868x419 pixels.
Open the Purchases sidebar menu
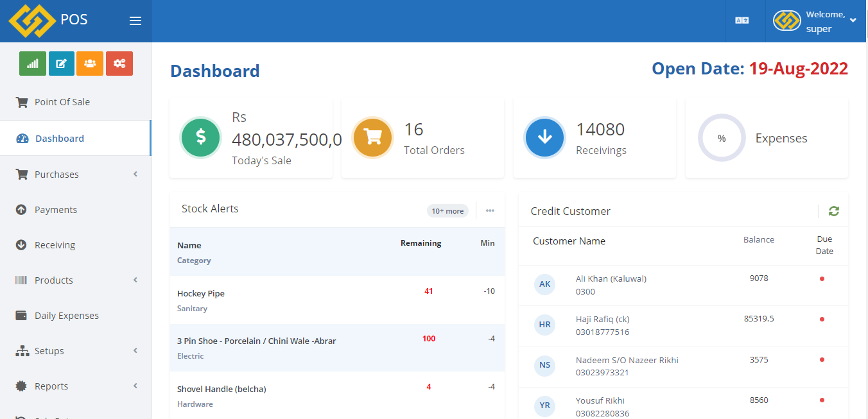(x=76, y=174)
